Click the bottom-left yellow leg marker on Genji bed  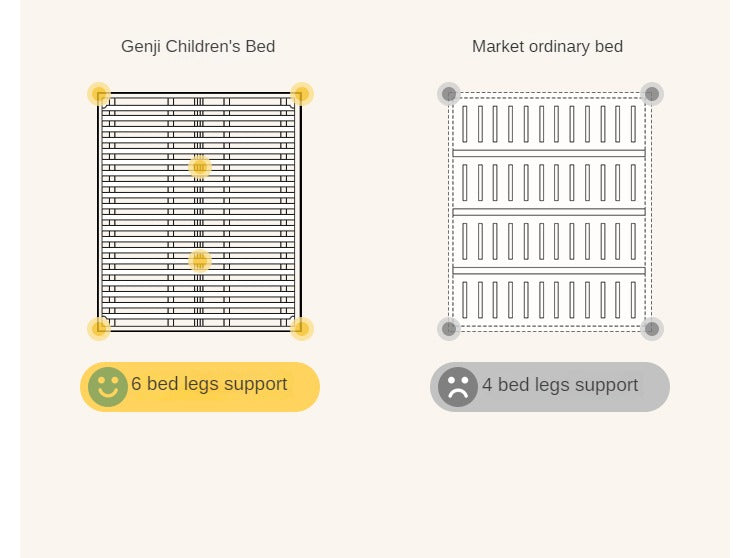pos(99,328)
